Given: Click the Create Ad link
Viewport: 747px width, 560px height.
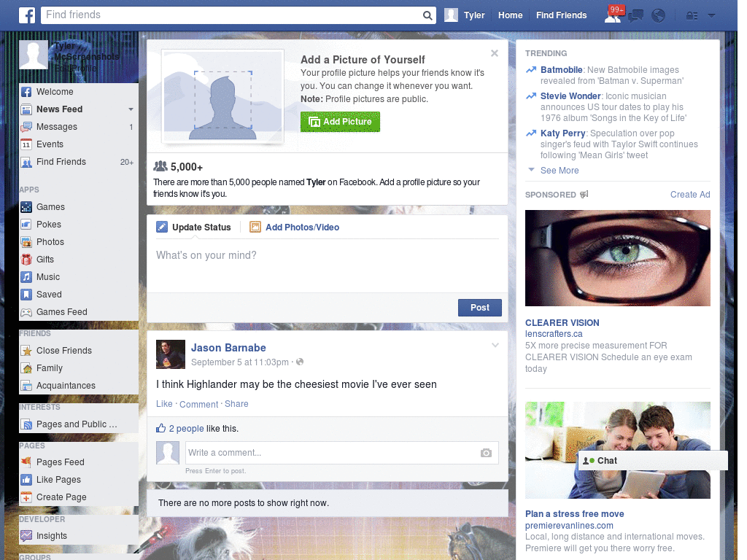Looking at the screenshot, I should click(x=690, y=194).
